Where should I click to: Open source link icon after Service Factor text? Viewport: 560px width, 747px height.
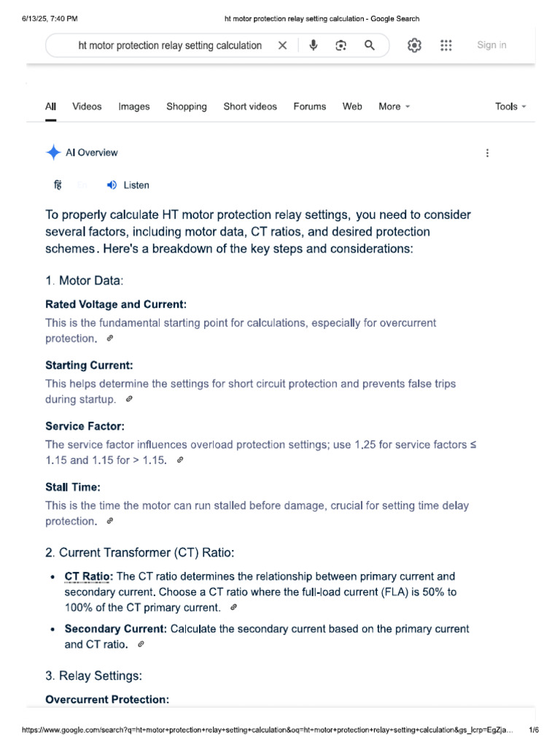point(180,460)
